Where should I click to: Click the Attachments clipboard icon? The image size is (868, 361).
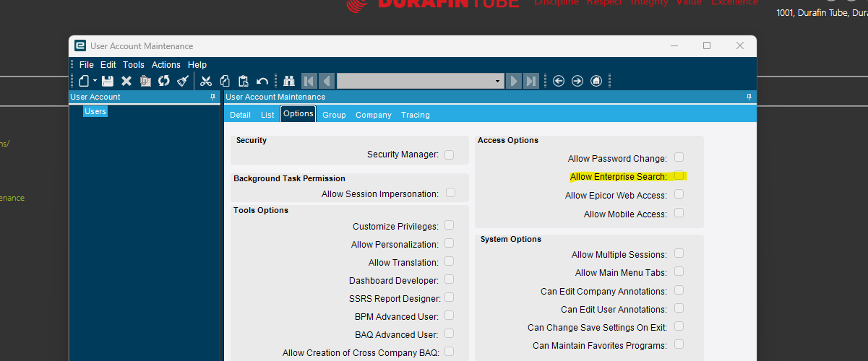(145, 81)
